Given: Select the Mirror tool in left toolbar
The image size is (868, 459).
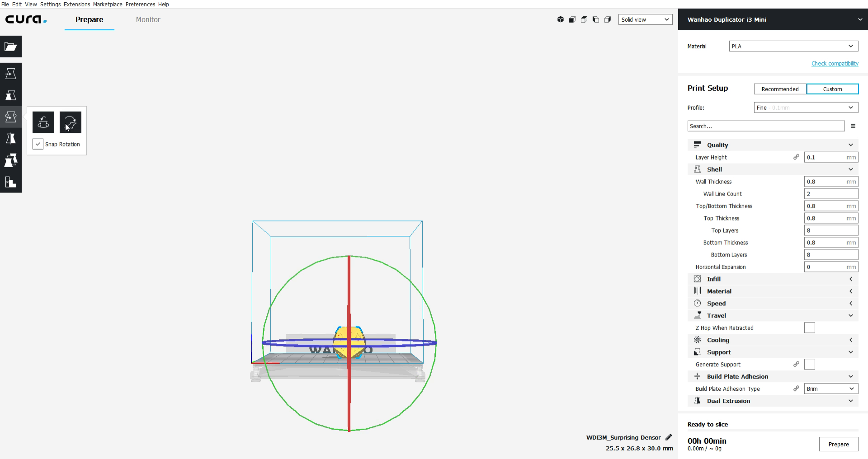Looking at the screenshot, I should tap(11, 139).
